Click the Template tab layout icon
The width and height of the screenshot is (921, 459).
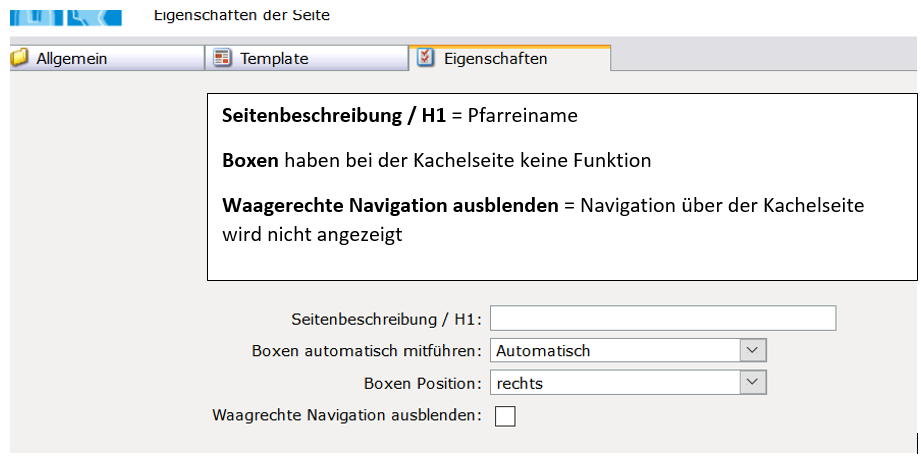[223, 58]
